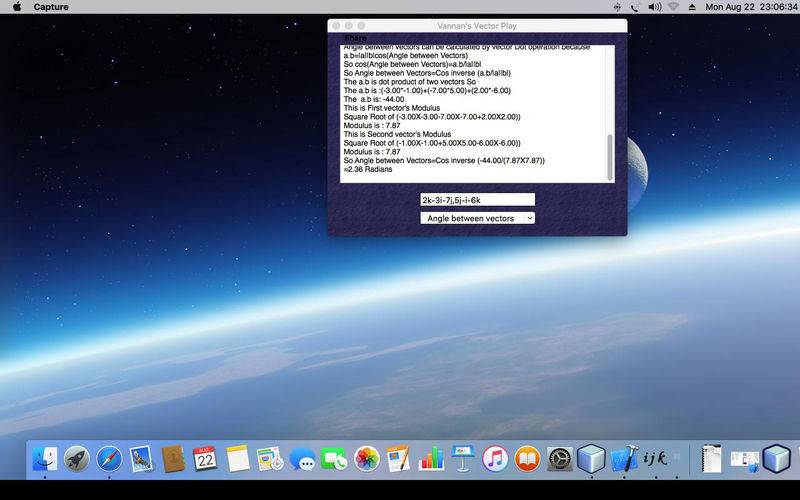Open Mail stamp icon in the Dock

(x=141, y=459)
